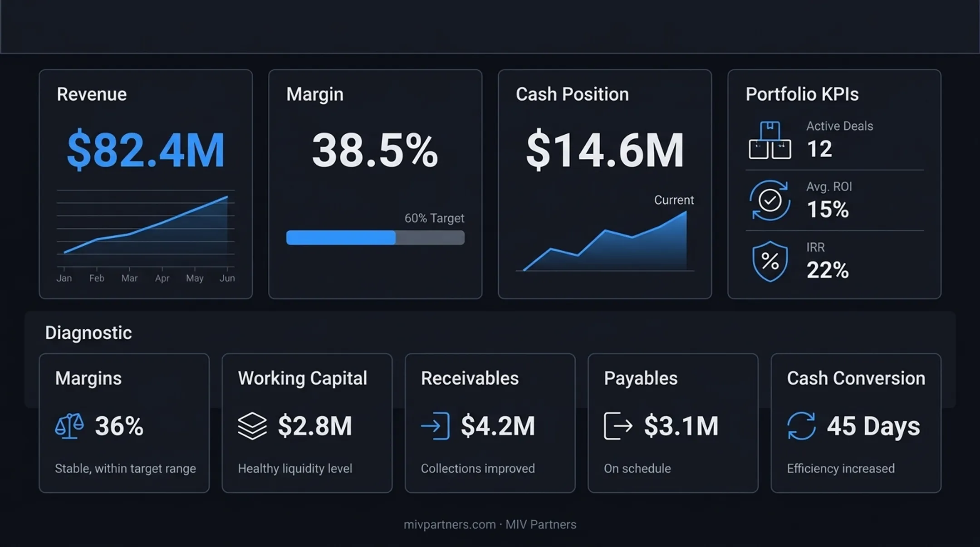This screenshot has width=980, height=547.
Task: Click the Cash Position card title
Action: [x=572, y=94]
